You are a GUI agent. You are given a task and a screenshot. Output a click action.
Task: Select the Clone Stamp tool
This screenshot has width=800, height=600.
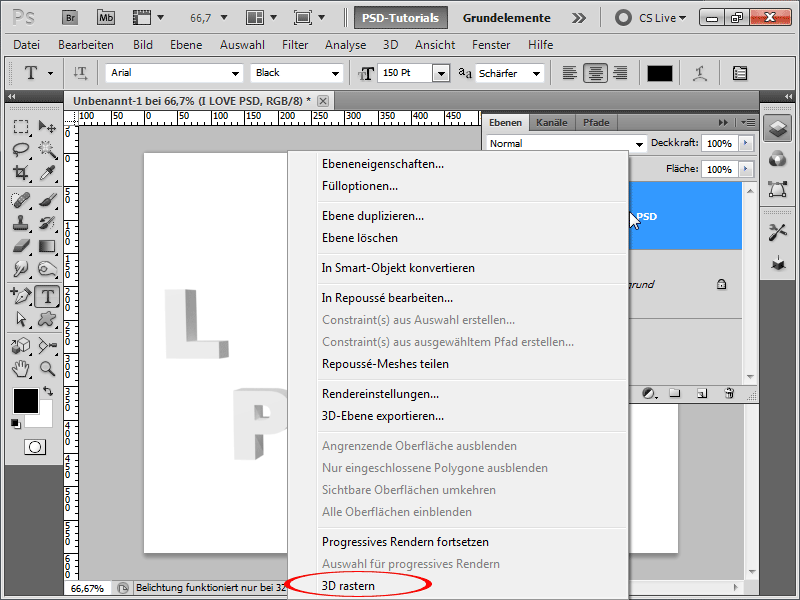pyautogui.click(x=21, y=223)
